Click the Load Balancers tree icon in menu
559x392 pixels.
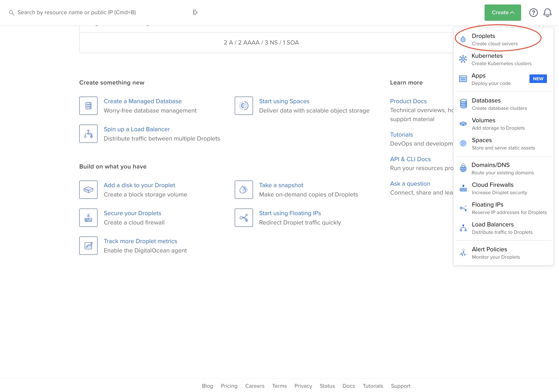(x=463, y=228)
